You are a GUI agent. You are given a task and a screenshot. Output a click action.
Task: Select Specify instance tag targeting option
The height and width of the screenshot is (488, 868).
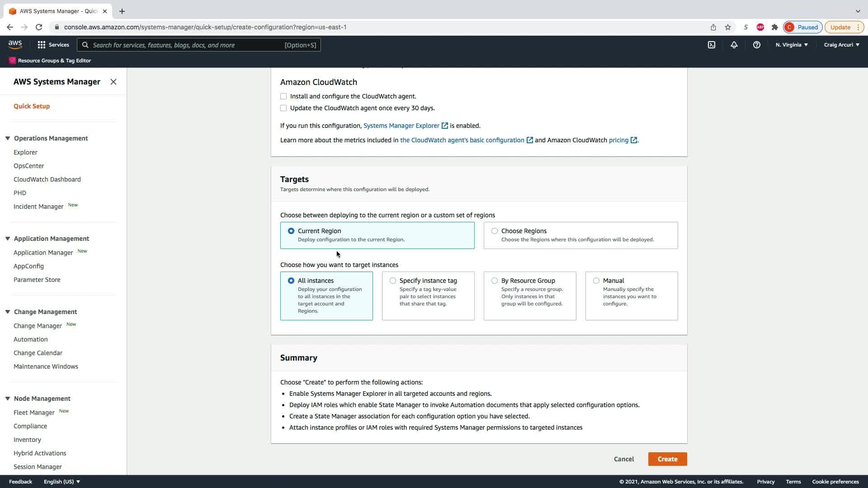pyautogui.click(x=393, y=281)
